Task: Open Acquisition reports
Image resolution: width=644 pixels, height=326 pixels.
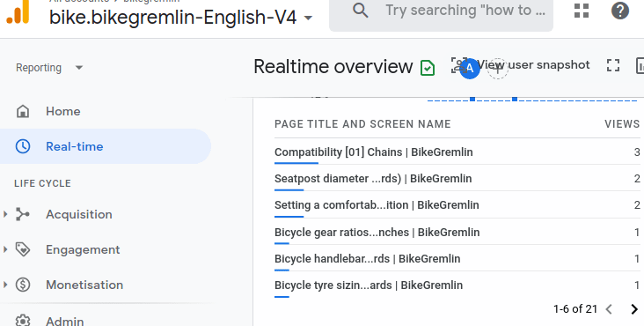Action: point(79,214)
